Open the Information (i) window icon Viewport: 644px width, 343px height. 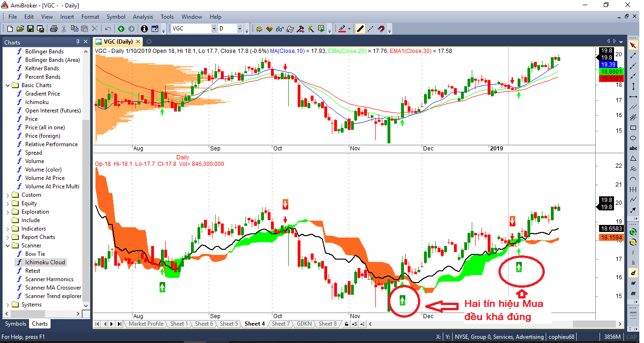point(144,29)
